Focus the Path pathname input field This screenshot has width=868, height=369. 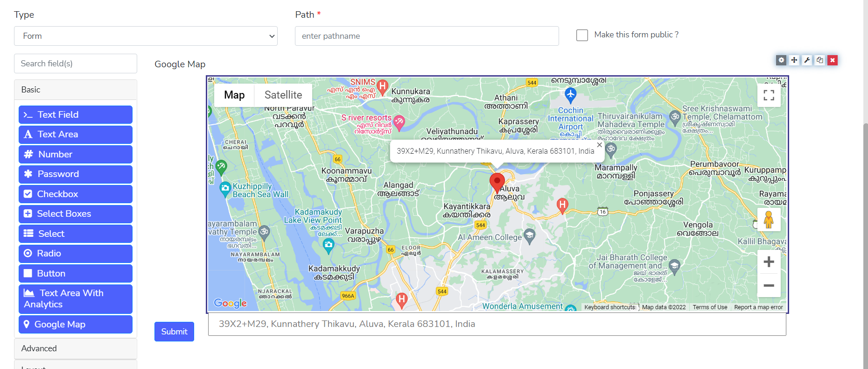(x=427, y=36)
